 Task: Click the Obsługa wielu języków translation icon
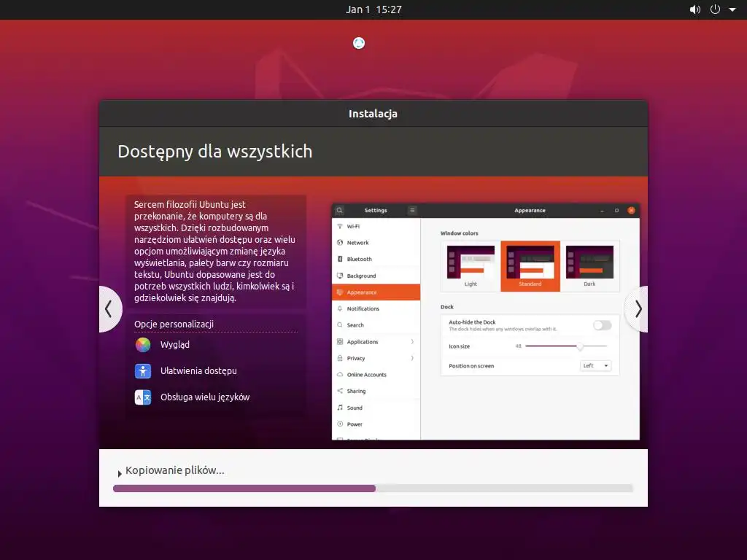(x=143, y=397)
